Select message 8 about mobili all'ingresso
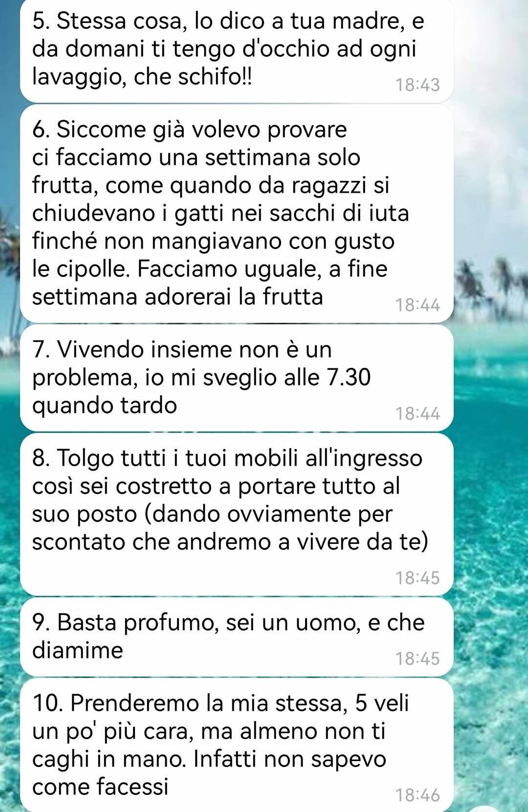 coord(237,515)
